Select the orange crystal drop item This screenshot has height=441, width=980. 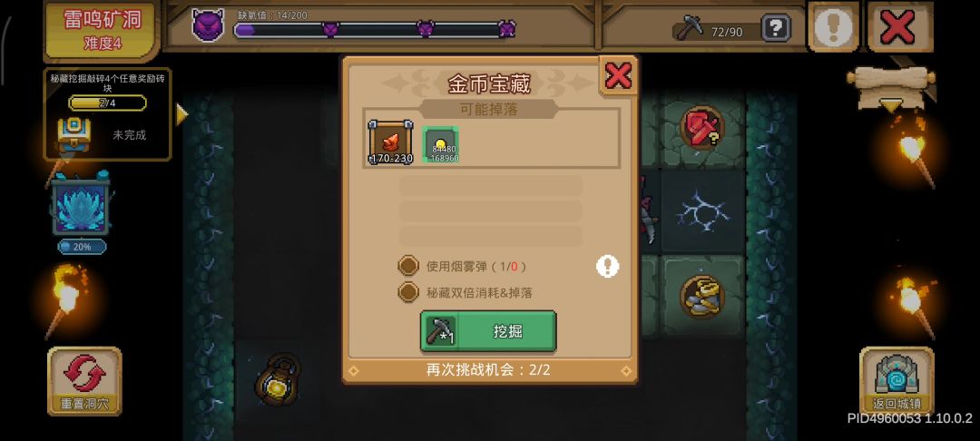tap(390, 142)
